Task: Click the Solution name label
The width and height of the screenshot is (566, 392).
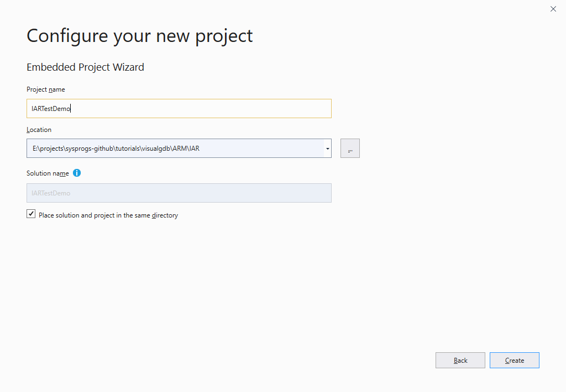Action: [x=48, y=173]
